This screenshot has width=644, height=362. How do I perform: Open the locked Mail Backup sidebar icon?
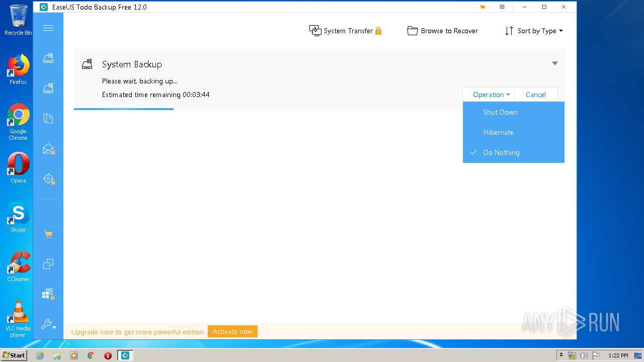pyautogui.click(x=48, y=149)
